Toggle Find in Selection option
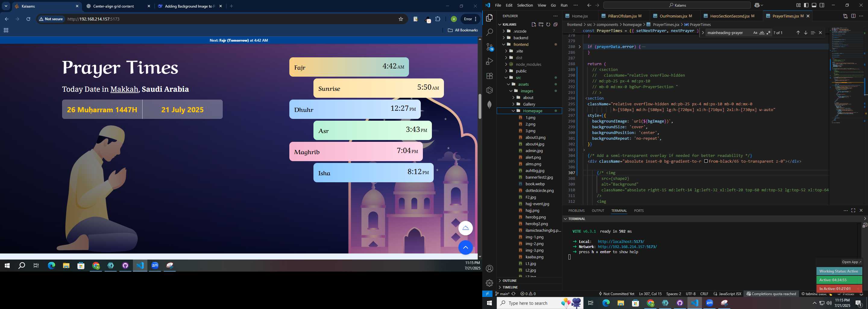 click(813, 33)
